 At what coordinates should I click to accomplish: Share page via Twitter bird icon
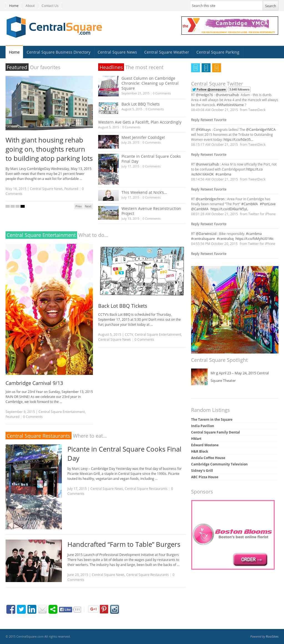point(21,609)
